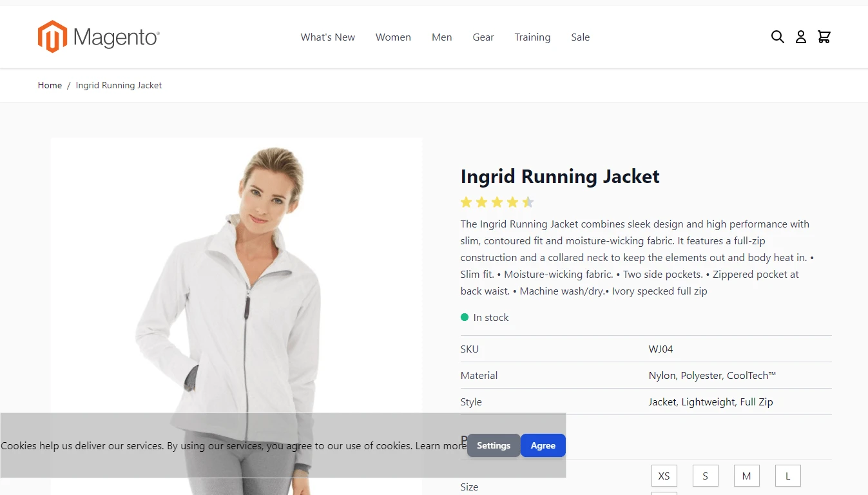The image size is (868, 495).
Task: Open the shopping cart icon
Action: coord(824,37)
